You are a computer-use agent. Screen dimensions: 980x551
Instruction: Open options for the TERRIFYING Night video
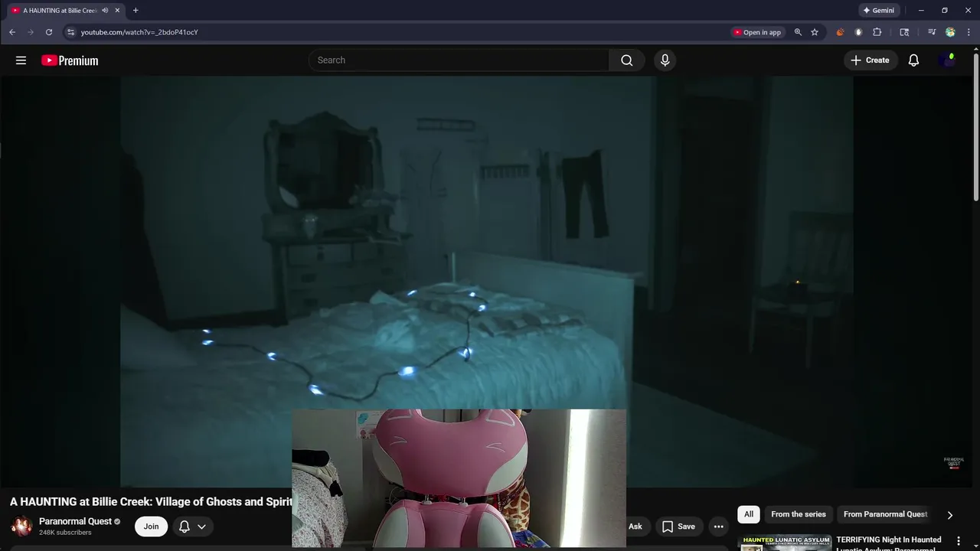(959, 541)
